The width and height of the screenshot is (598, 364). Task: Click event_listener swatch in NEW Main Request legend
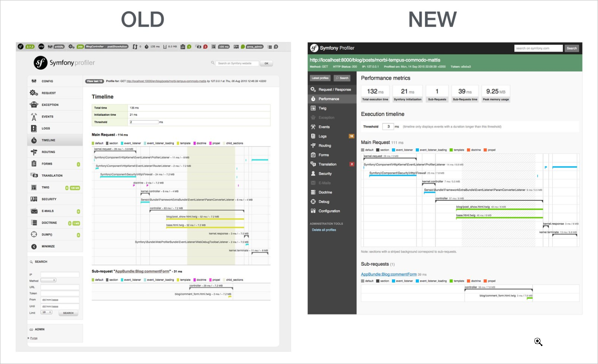393,150
